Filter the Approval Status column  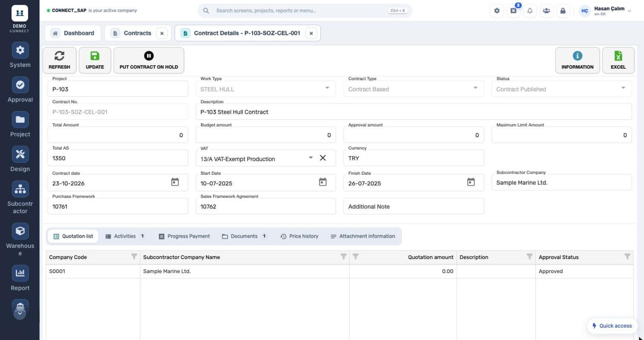(x=627, y=256)
